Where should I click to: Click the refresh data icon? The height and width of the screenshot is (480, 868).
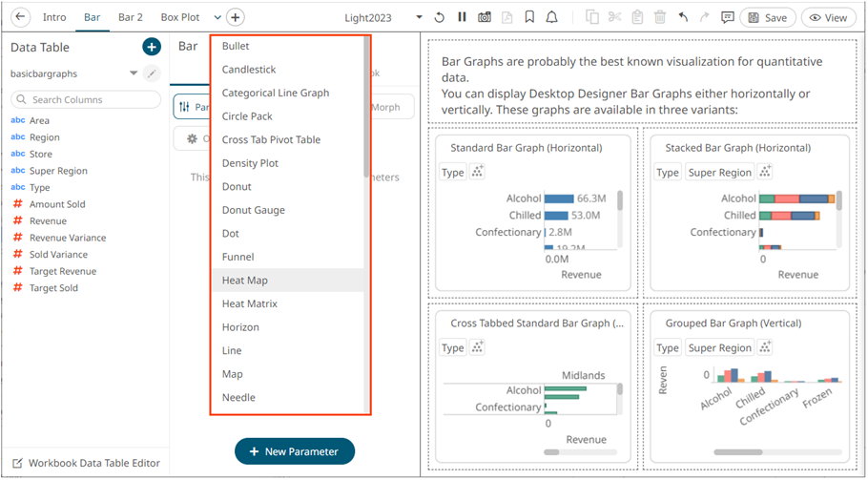[440, 17]
